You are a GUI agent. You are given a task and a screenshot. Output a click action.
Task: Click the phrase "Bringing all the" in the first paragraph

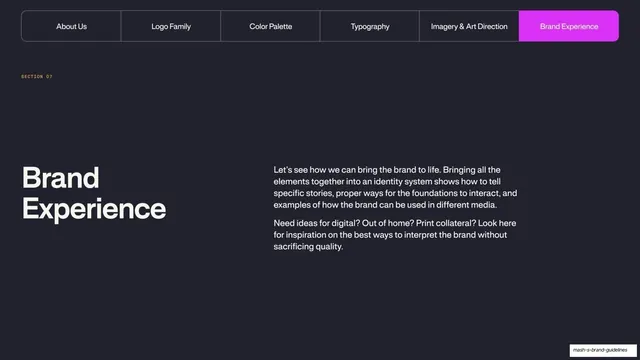click(x=471, y=170)
